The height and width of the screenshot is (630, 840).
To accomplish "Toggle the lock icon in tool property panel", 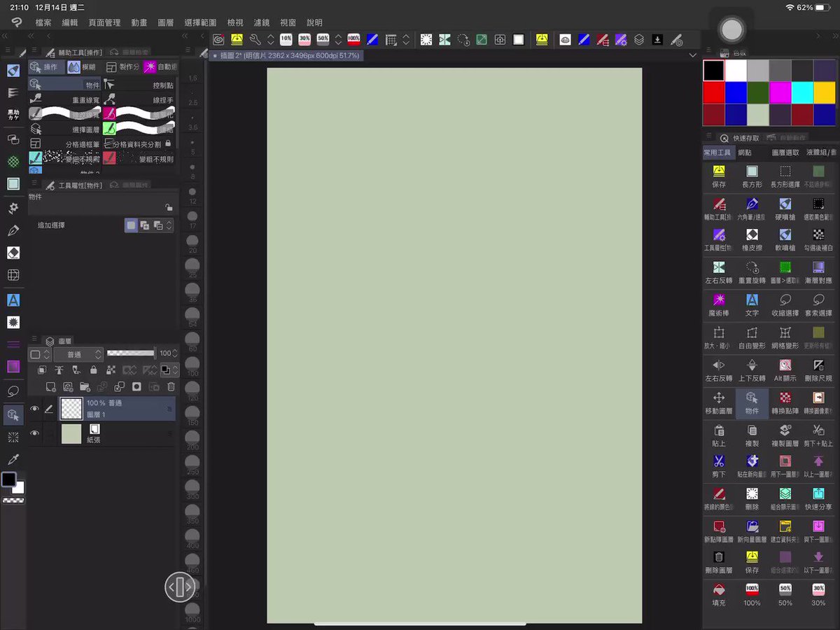I will 169,207.
